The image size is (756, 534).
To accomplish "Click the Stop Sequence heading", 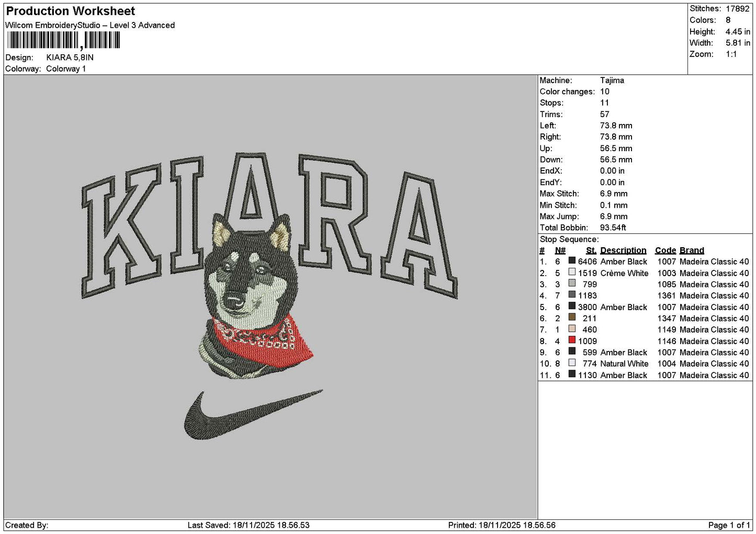I will coord(569,239).
